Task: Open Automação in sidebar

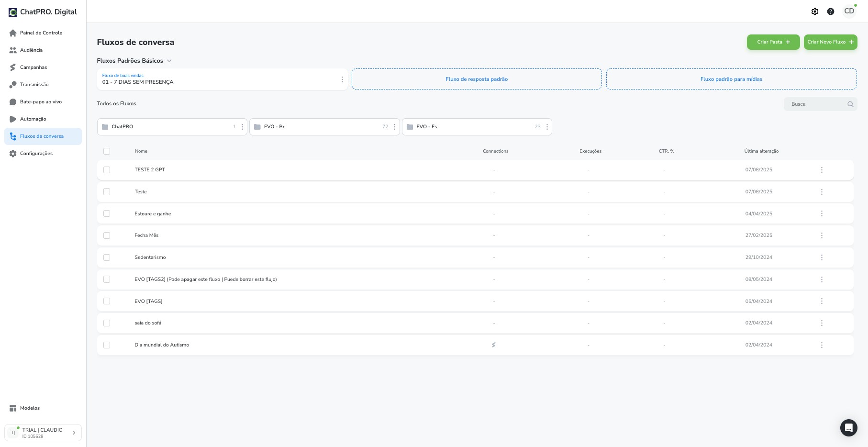Action: click(43, 119)
